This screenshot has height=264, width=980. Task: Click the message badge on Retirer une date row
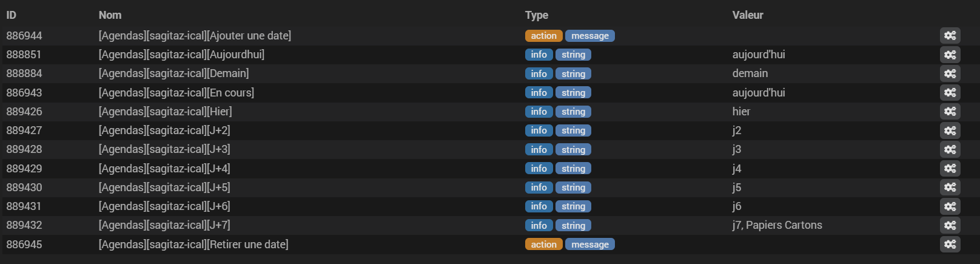[x=590, y=245]
